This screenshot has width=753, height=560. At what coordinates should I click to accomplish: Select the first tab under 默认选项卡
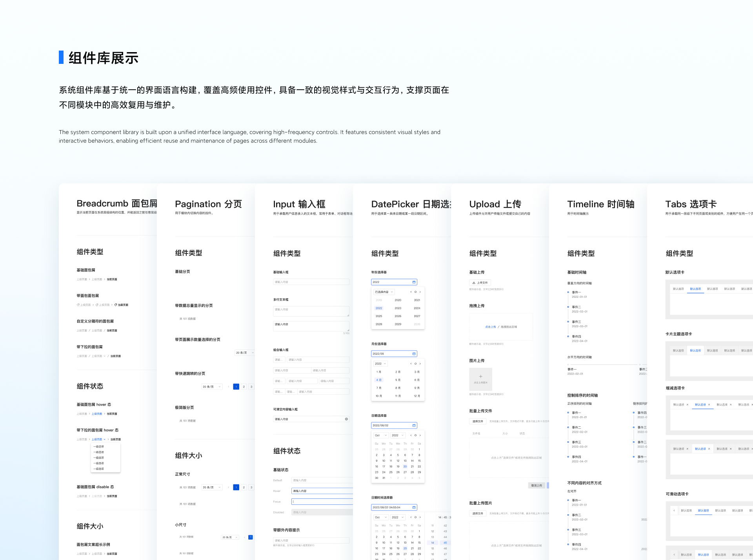coord(678,289)
